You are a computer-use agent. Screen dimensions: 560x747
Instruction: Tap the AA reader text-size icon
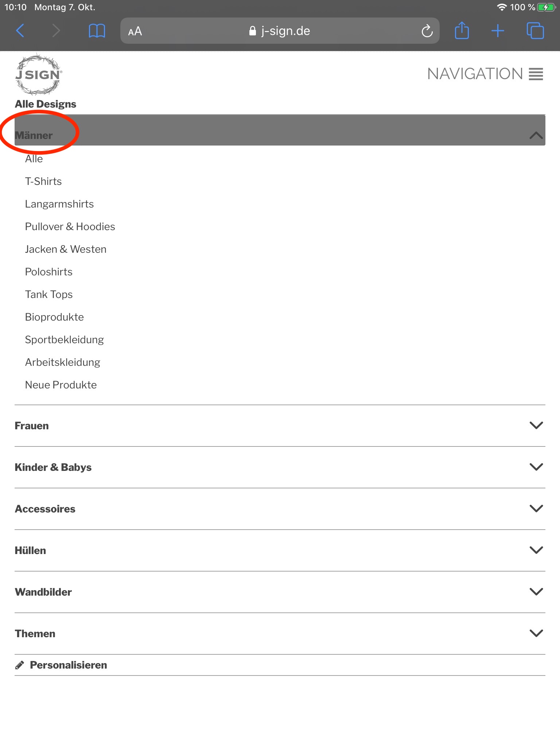135,31
